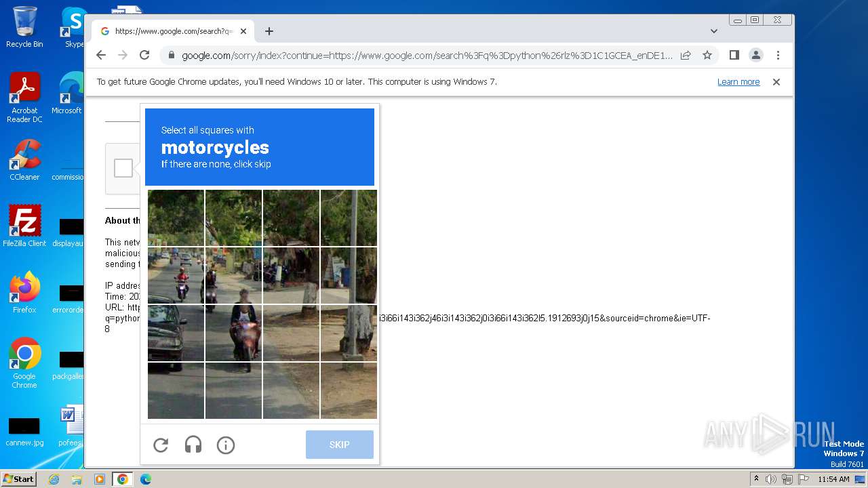Open volume control in tray

771,479
